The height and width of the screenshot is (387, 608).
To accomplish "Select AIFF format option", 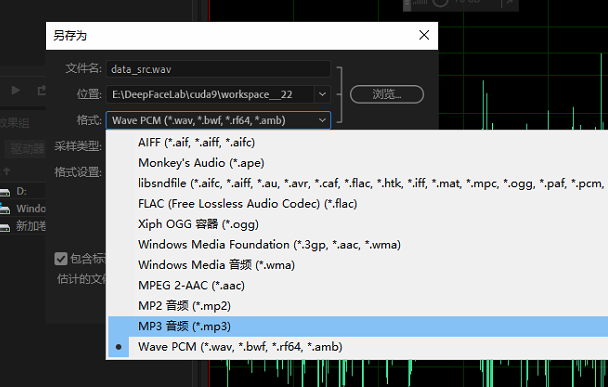I will tap(358, 142).
